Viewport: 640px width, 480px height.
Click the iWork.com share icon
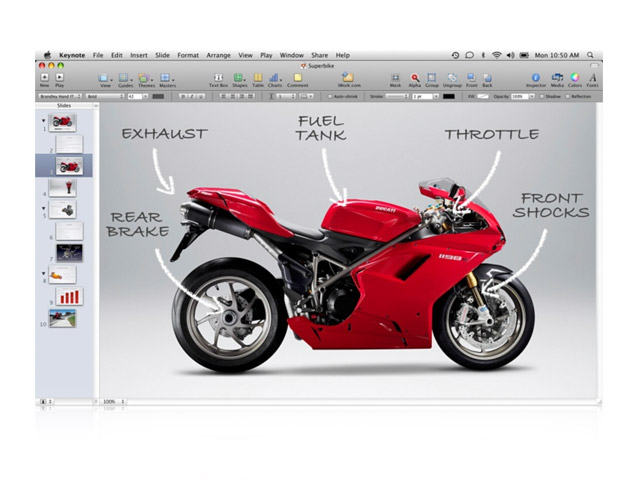coord(349,80)
